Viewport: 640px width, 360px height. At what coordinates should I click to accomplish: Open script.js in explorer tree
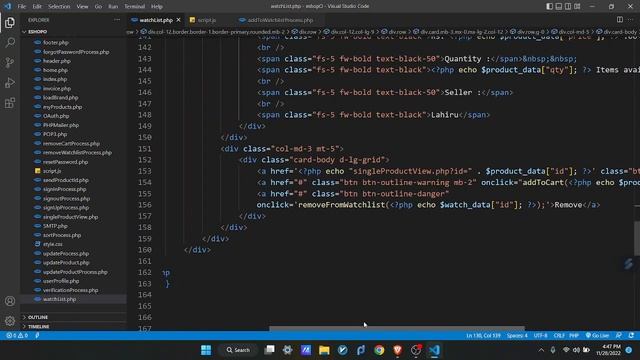pos(52,171)
